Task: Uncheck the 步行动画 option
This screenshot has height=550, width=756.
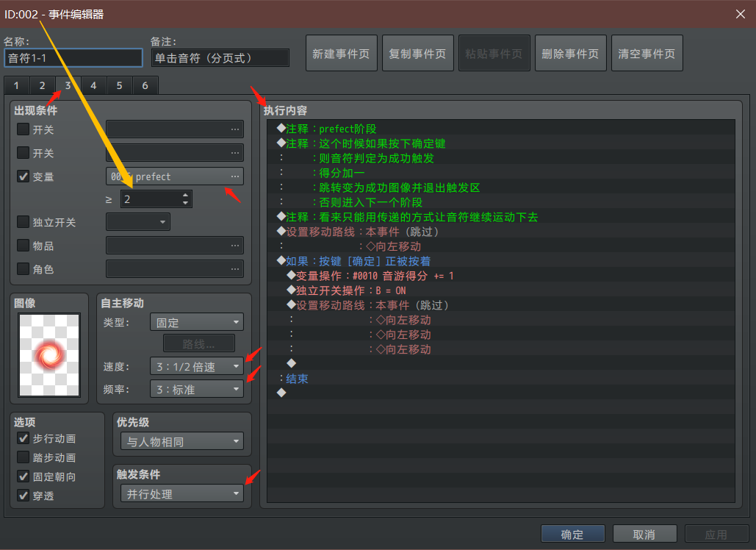Action: click(24, 438)
